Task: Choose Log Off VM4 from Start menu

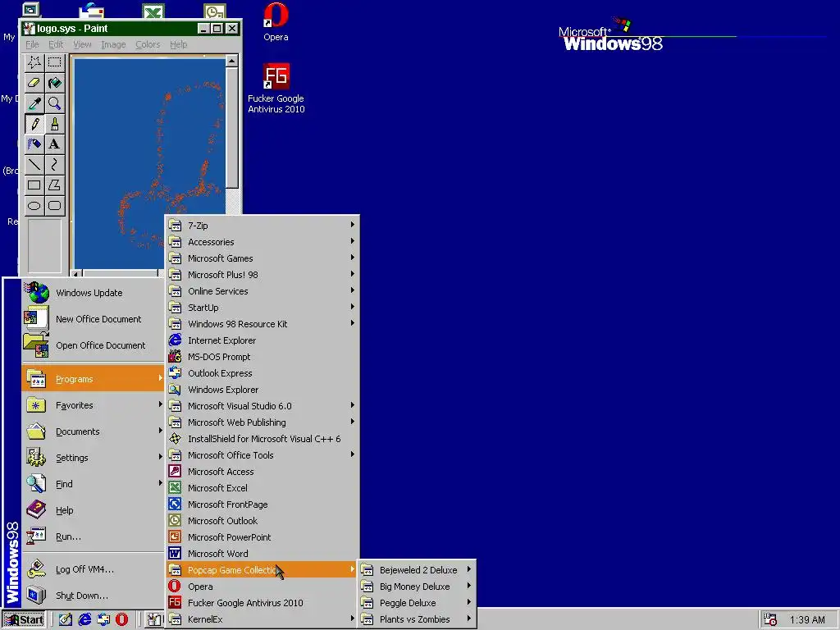Action: 94,569
